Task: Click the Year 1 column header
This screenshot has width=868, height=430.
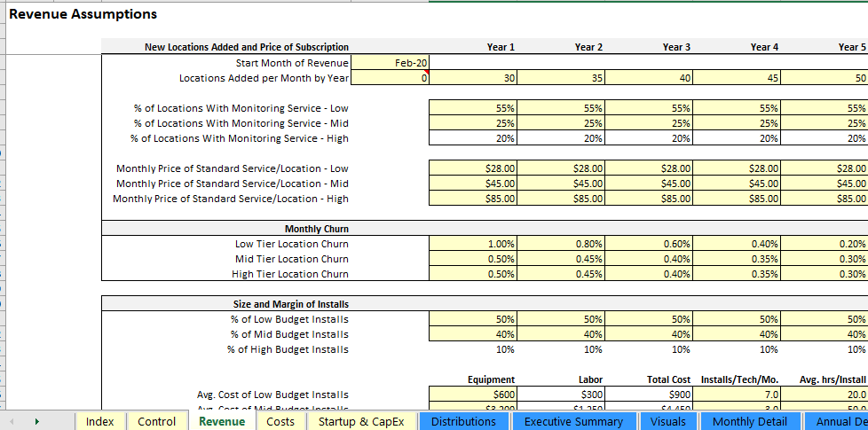Action: coord(501,47)
